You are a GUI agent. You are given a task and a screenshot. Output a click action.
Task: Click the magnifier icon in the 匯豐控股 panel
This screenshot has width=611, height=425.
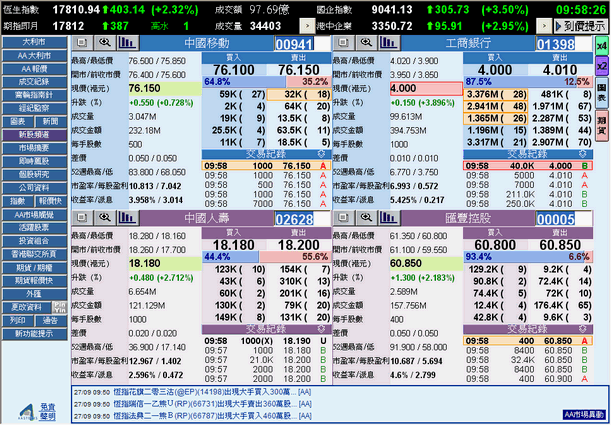(x=366, y=218)
